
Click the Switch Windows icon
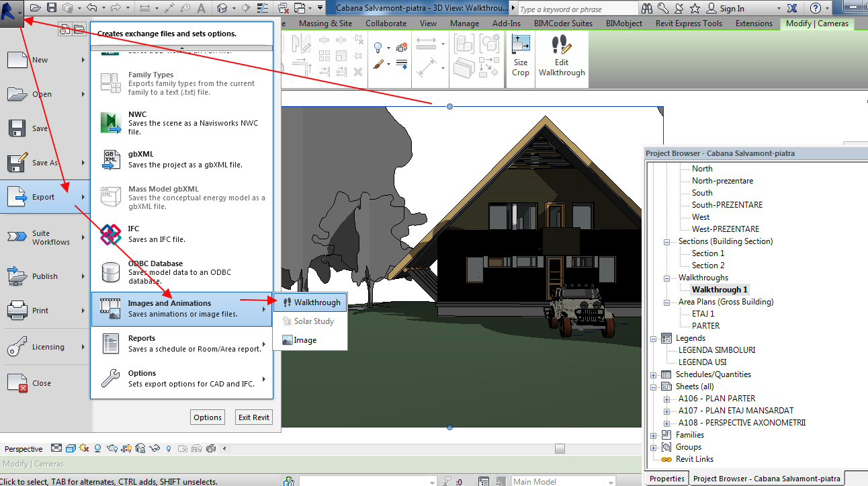tap(300, 8)
